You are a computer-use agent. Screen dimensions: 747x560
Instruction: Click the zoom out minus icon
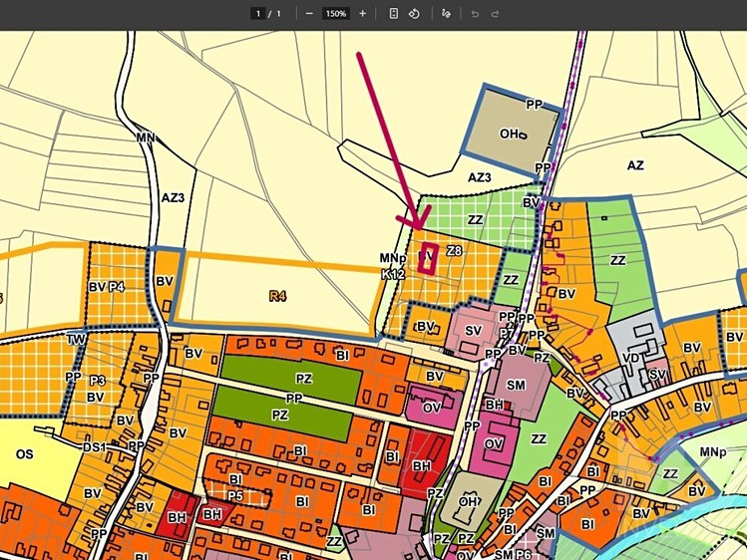point(309,14)
